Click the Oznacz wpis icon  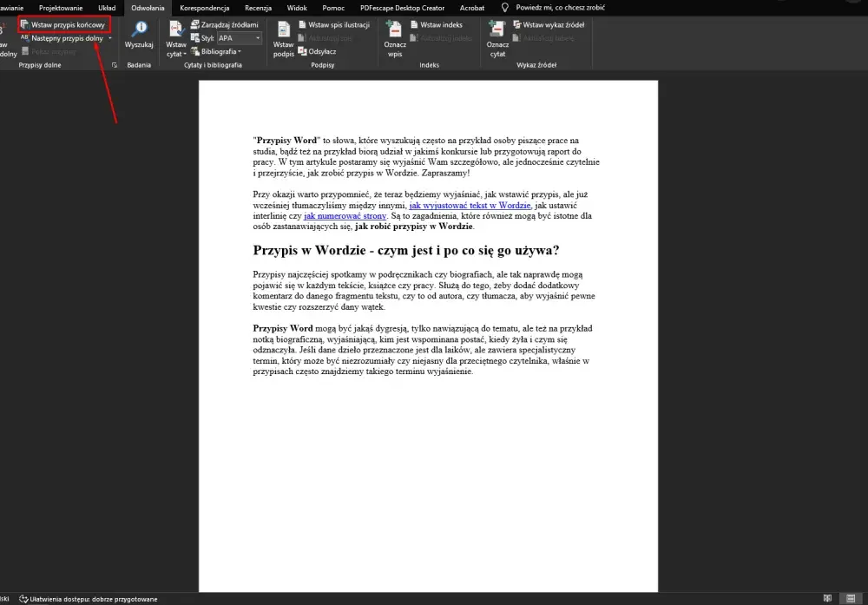point(395,29)
